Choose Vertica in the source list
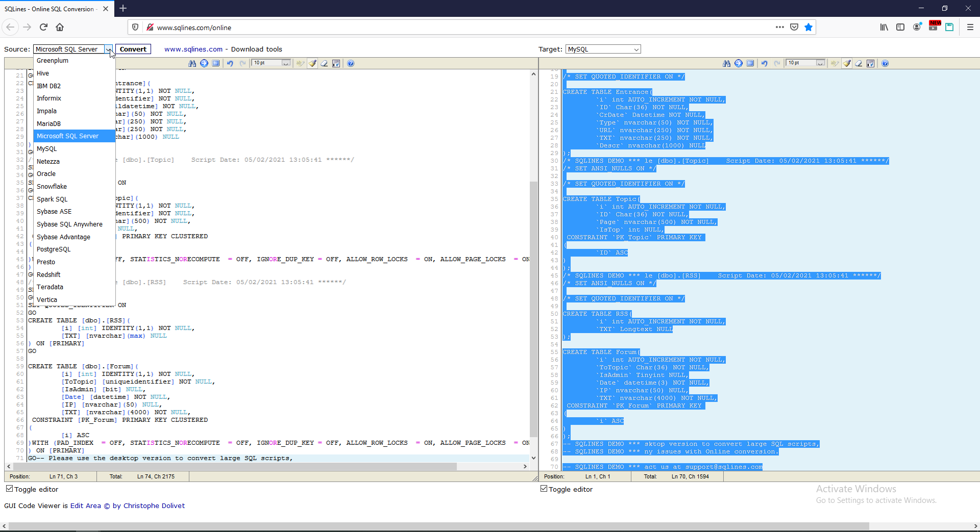Image resolution: width=980 pixels, height=532 pixels. click(75, 299)
